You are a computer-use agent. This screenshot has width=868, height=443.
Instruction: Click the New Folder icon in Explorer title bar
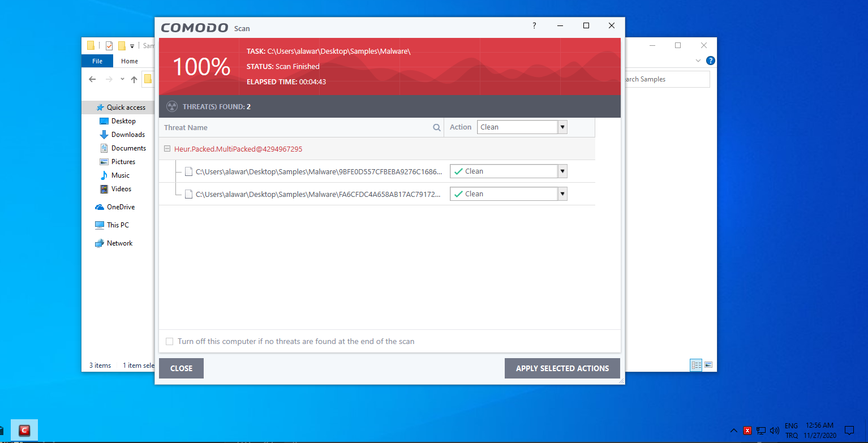[x=122, y=46]
